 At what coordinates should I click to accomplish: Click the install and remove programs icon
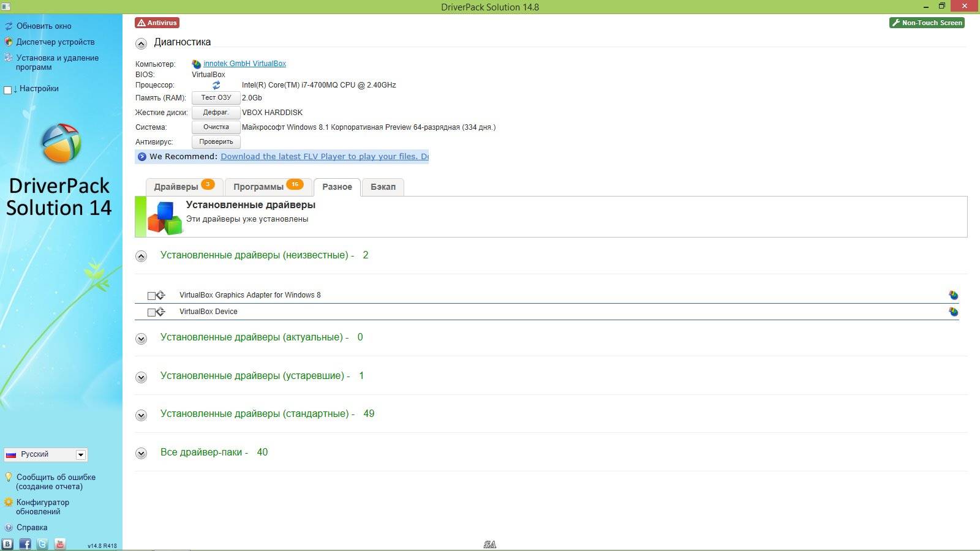(x=9, y=58)
